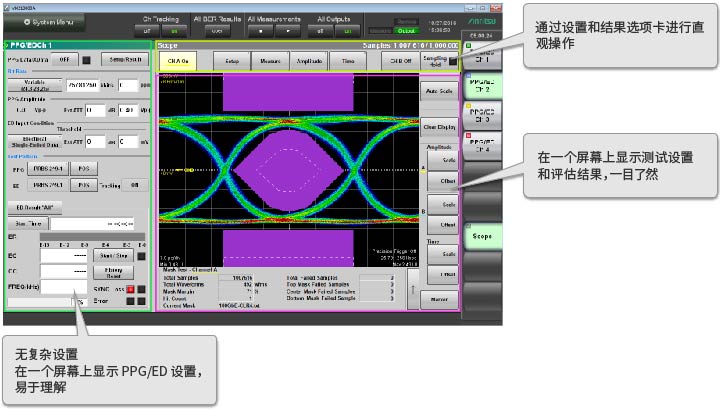The height and width of the screenshot is (410, 720).
Task: Click the ED threshold mV field
Action: point(128,142)
